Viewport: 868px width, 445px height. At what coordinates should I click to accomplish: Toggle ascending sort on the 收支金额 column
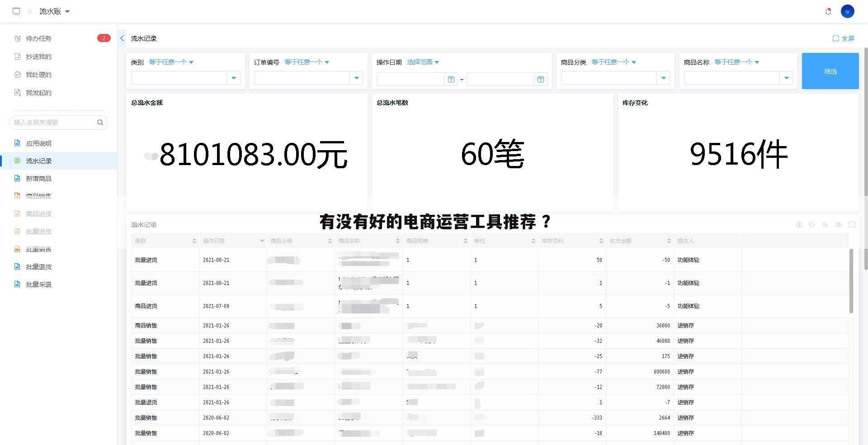pos(669,241)
